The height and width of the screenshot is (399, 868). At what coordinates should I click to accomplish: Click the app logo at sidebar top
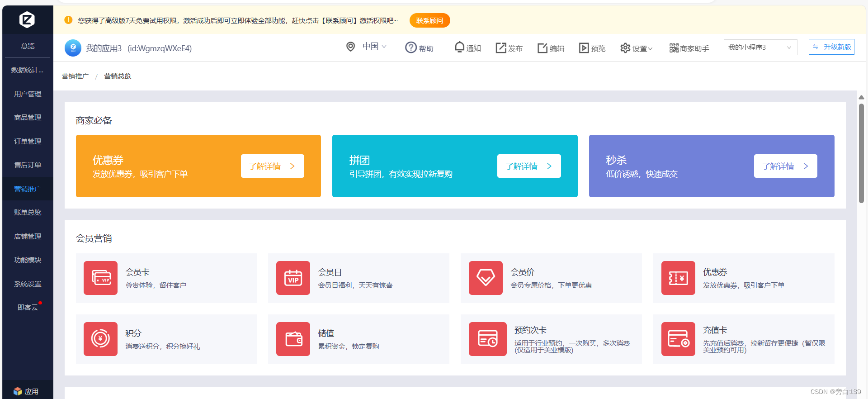click(x=27, y=19)
